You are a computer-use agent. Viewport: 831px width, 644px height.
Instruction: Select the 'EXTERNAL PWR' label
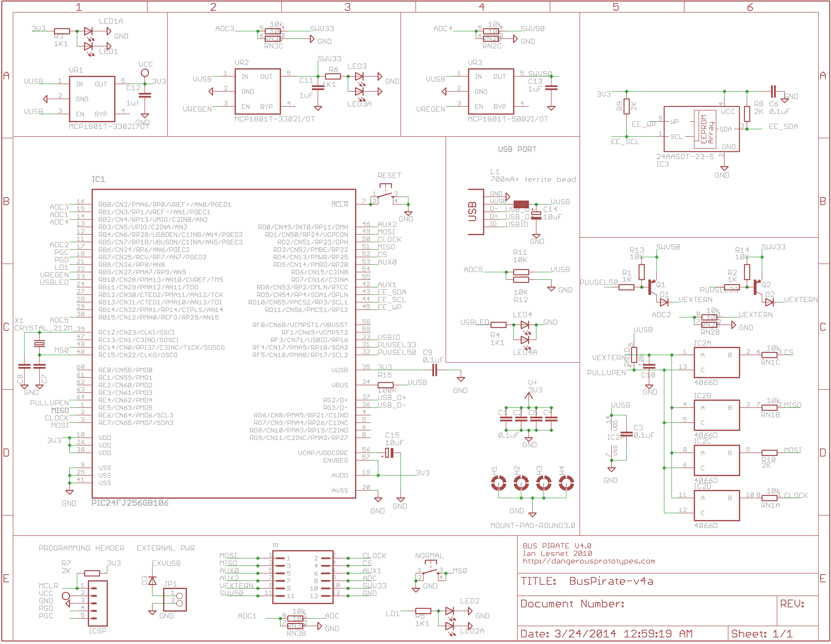pyautogui.click(x=166, y=548)
